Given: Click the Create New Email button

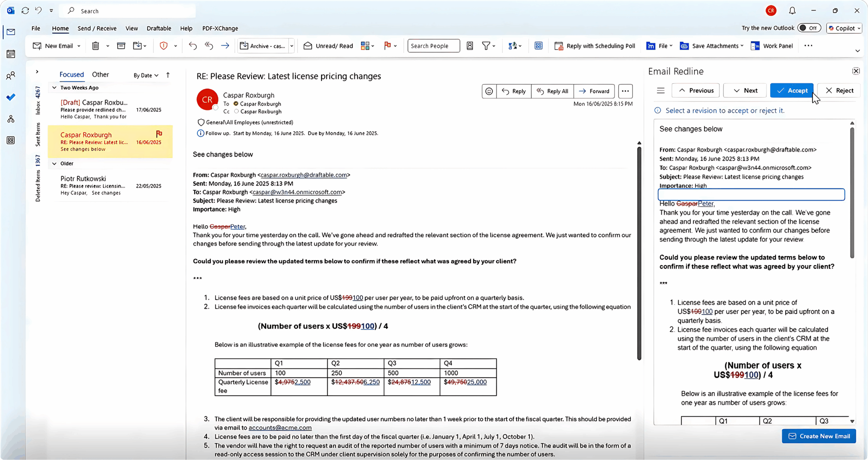Looking at the screenshot, I should [x=818, y=436].
